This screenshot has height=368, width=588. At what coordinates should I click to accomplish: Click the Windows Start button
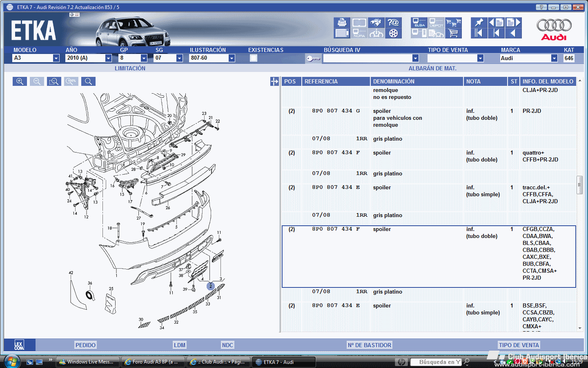click(x=12, y=362)
